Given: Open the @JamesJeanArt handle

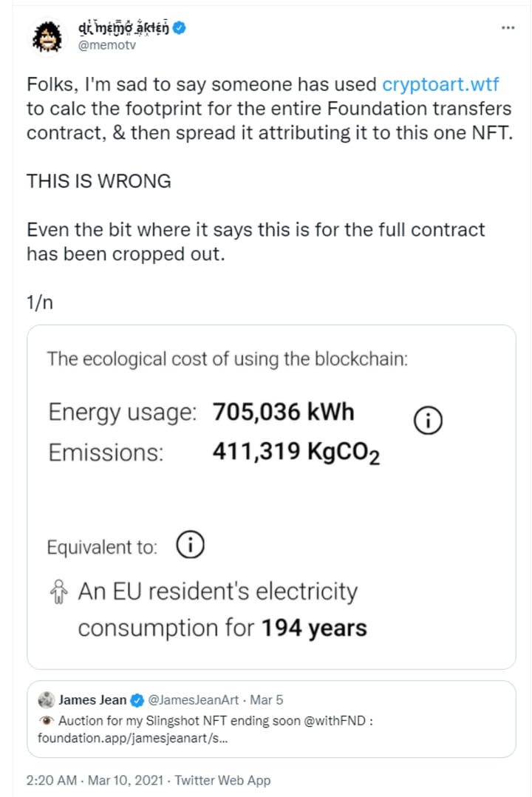Looking at the screenshot, I should click(x=194, y=699).
